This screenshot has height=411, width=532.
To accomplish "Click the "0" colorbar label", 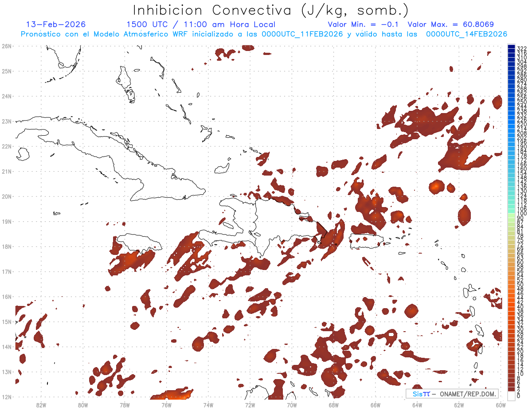I will 519,396.
